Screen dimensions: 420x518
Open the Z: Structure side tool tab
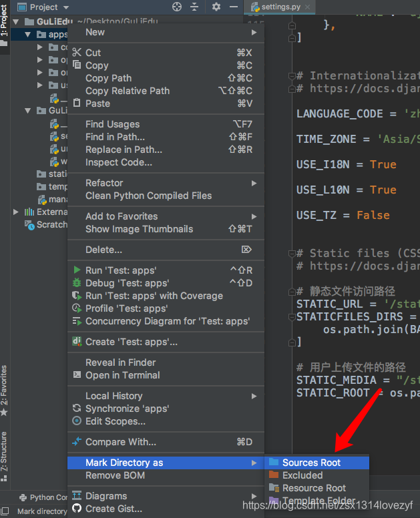tap(4, 455)
